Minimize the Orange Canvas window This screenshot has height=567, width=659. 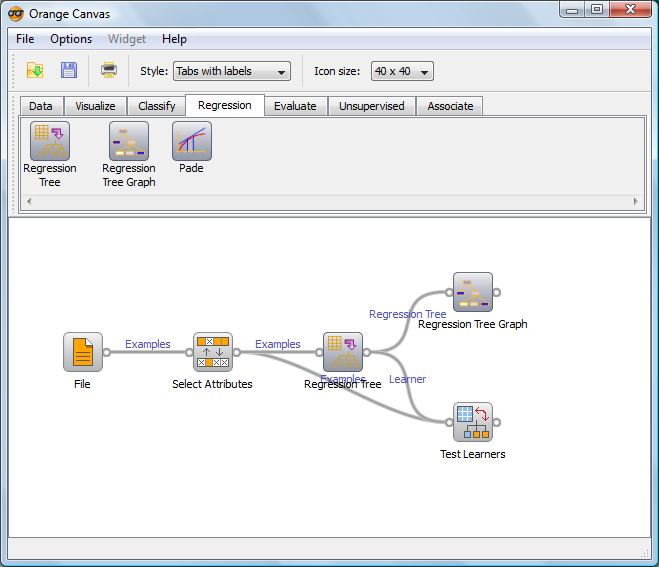point(572,10)
